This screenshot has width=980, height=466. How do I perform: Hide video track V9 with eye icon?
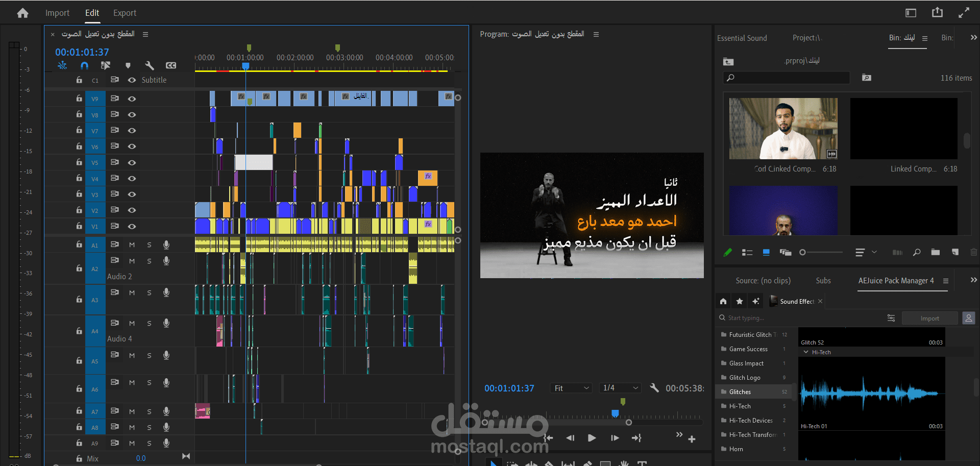coord(132,99)
